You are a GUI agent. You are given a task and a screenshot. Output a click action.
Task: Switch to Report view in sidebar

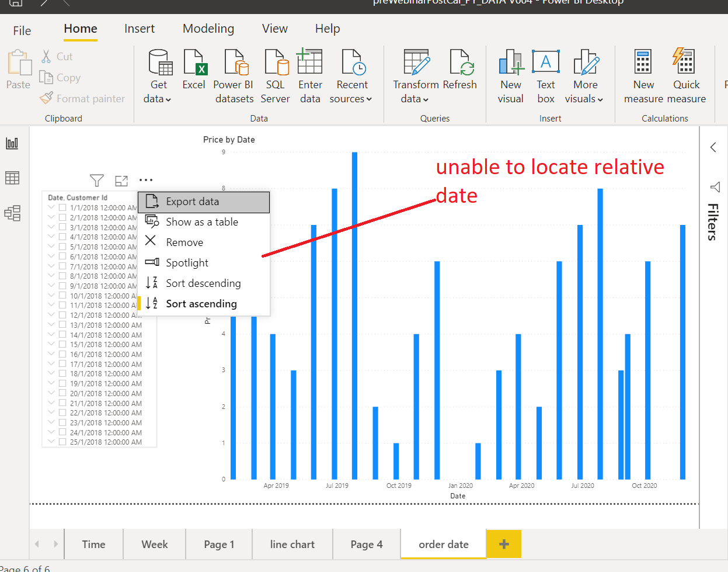coord(12,143)
